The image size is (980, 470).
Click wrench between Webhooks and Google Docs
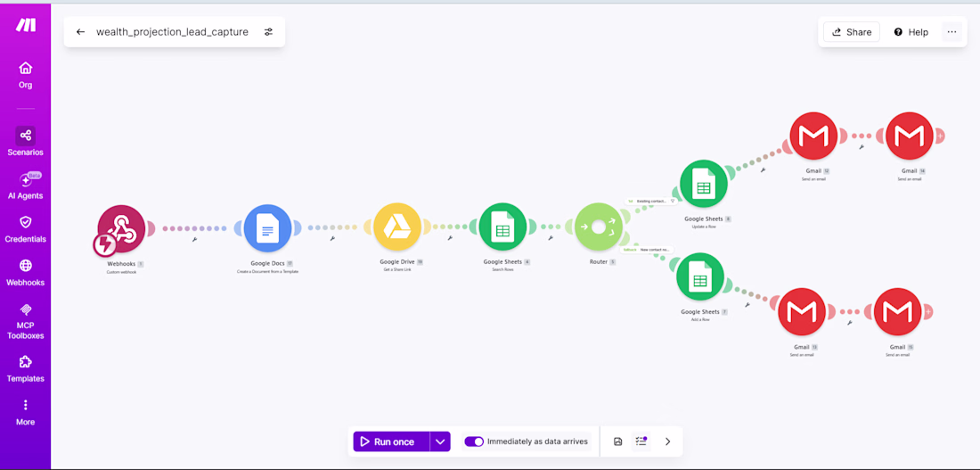click(x=195, y=239)
